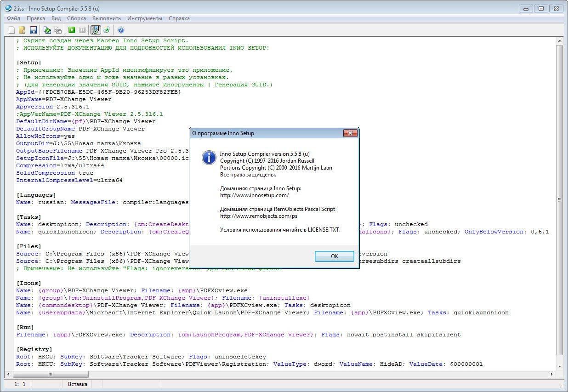Click the AllowNoIcons=yes line
This screenshot has height=392, width=568.
pos(45,136)
